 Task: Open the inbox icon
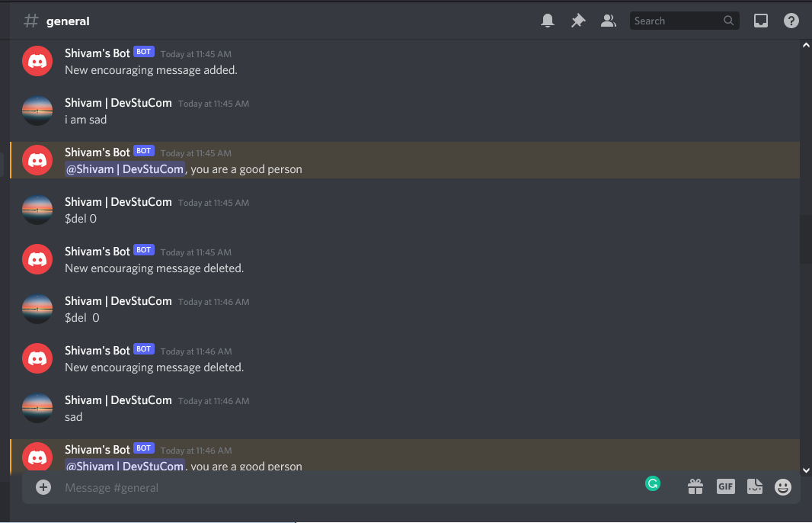pos(761,21)
